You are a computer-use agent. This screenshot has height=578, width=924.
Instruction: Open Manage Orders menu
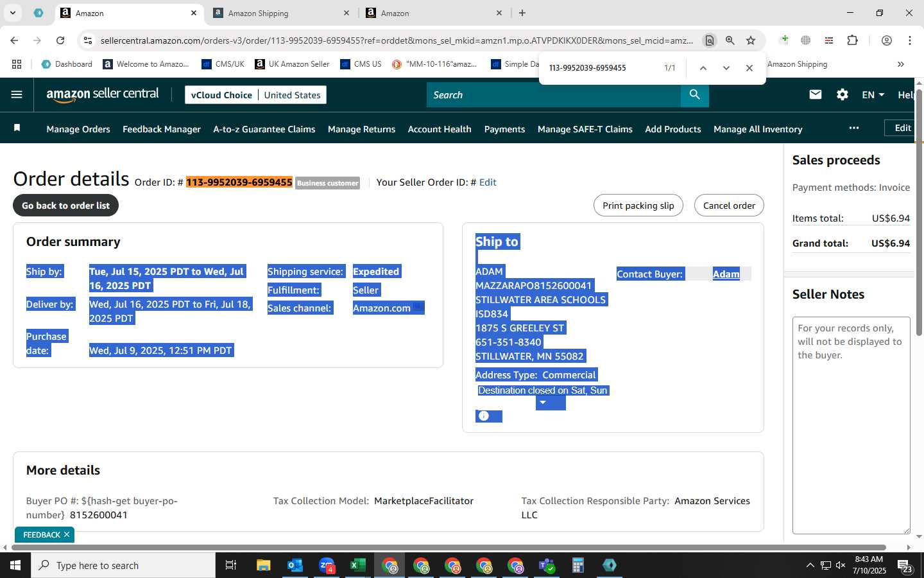coord(78,129)
